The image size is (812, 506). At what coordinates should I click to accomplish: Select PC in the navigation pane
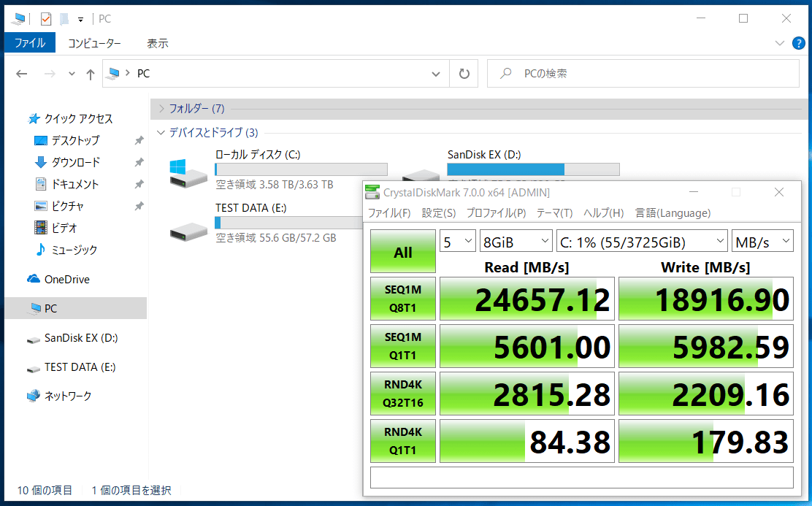(76, 308)
